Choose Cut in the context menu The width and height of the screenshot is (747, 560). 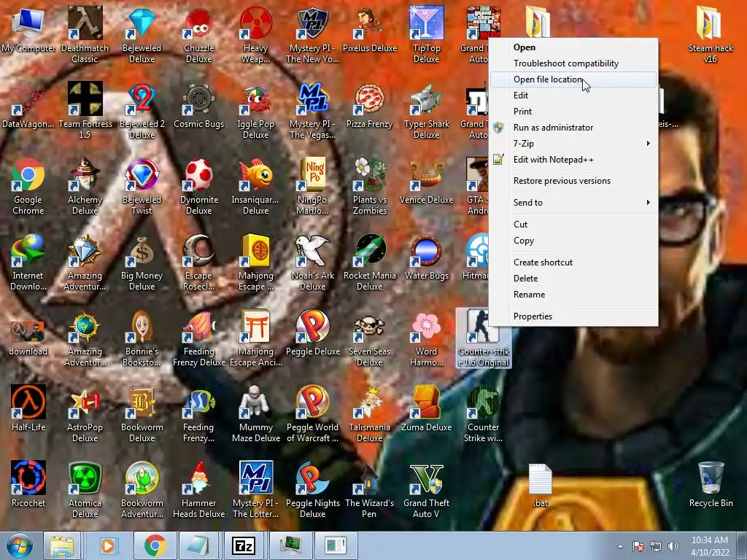coord(573,225)
